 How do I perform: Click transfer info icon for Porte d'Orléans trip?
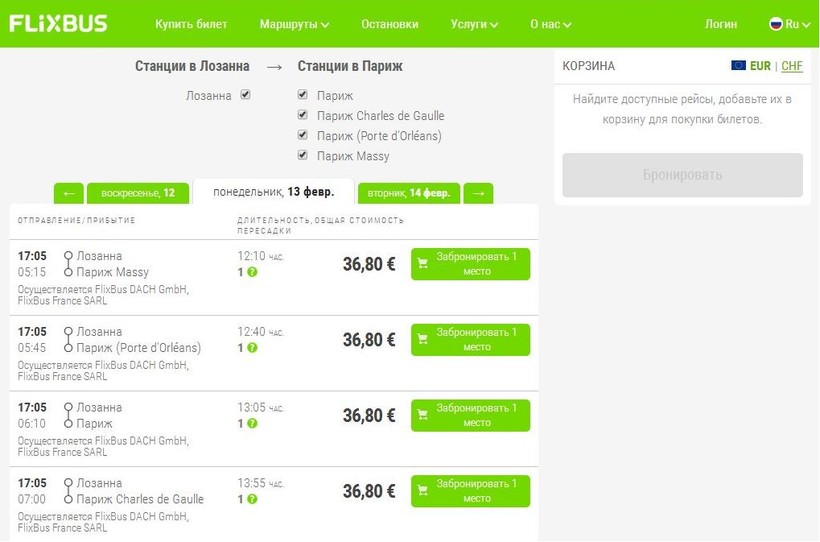(252, 348)
